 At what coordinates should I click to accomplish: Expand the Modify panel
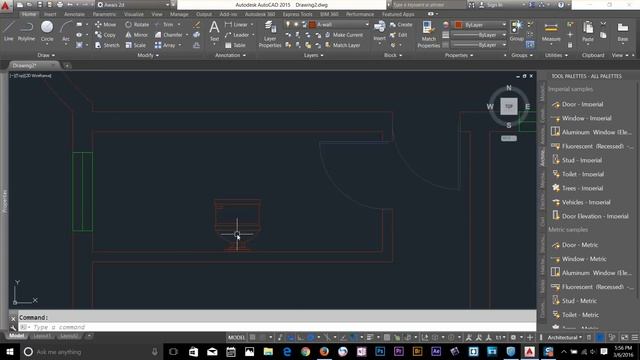[x=148, y=55]
